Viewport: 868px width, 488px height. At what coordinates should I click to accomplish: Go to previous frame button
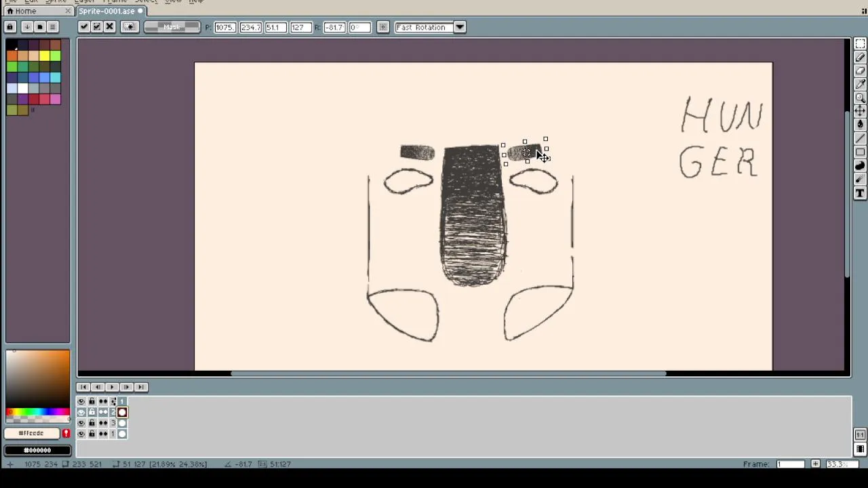pos(97,387)
